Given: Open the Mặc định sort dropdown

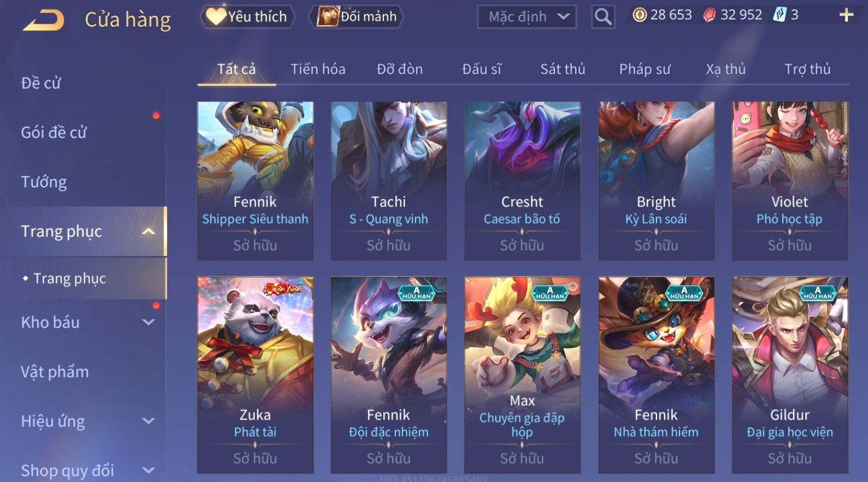Looking at the screenshot, I should (x=527, y=17).
